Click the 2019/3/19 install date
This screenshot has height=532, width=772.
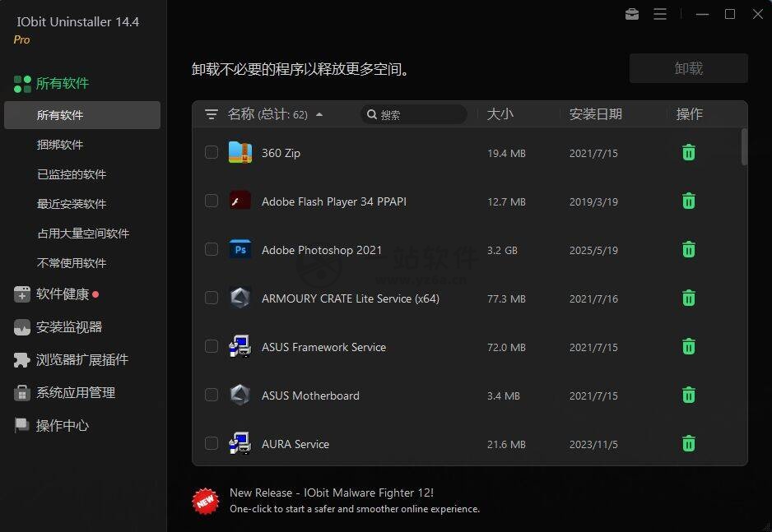pyautogui.click(x=593, y=202)
